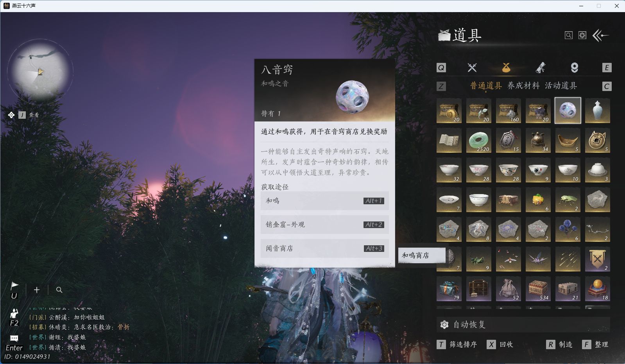Select the deer-engraved stone slab

point(597,200)
